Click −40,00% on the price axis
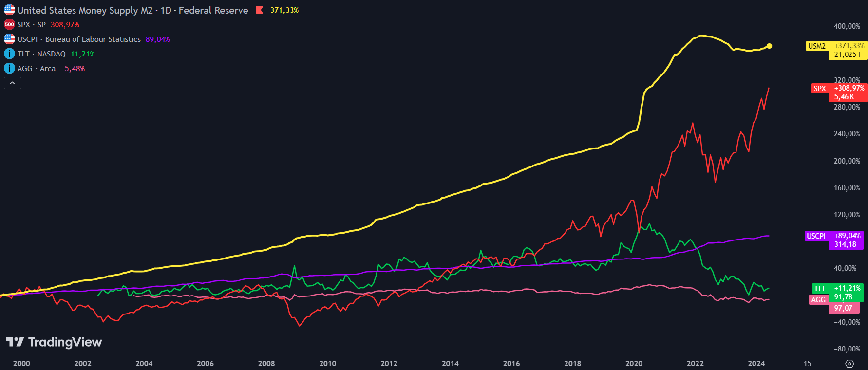The image size is (868, 370). [847, 322]
